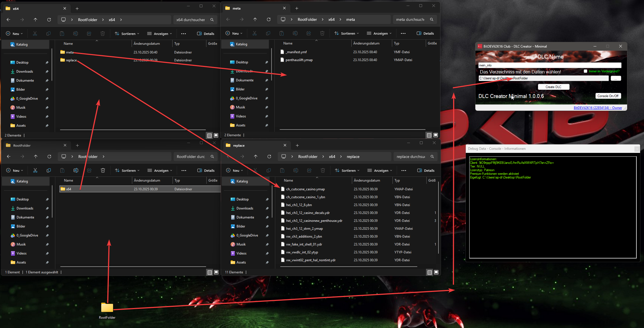Select the 'replace' Explorer tab
644x328 pixels.
239,145
